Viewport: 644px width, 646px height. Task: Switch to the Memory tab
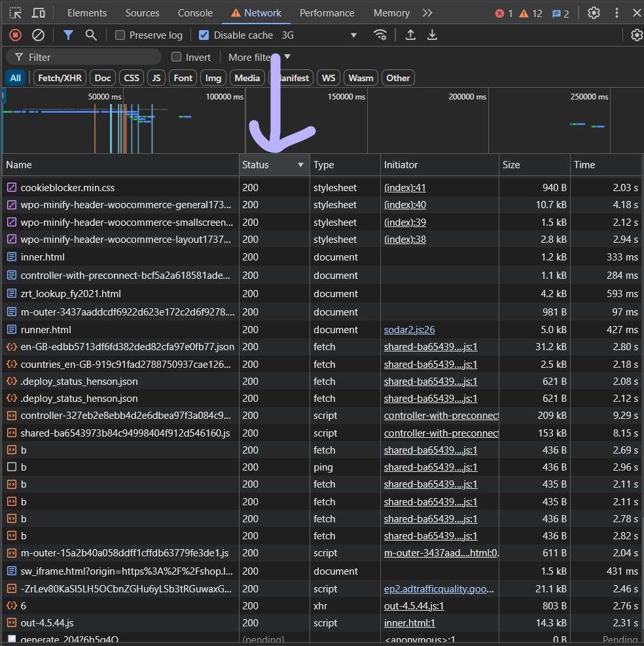pyautogui.click(x=391, y=13)
